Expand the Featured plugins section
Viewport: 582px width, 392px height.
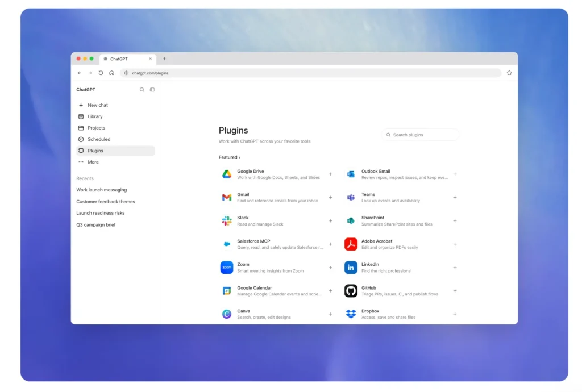[230, 157]
